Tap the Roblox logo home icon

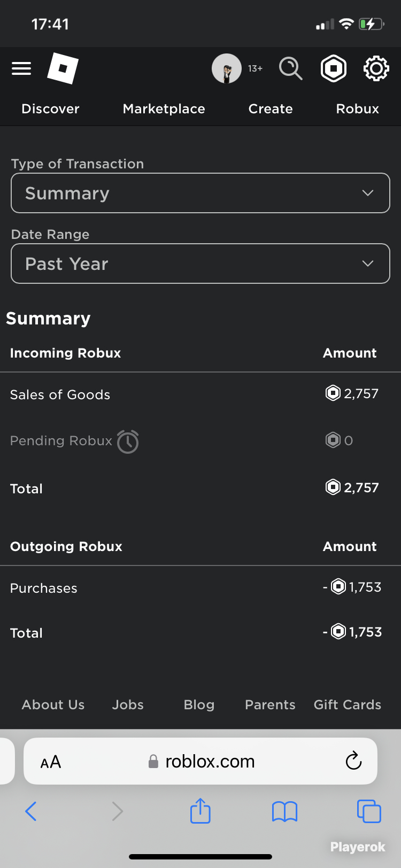63,68
